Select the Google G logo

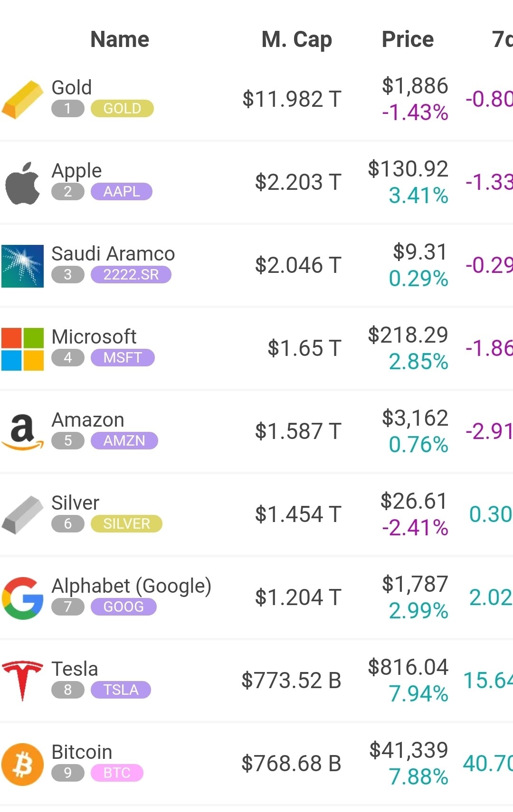tap(22, 598)
